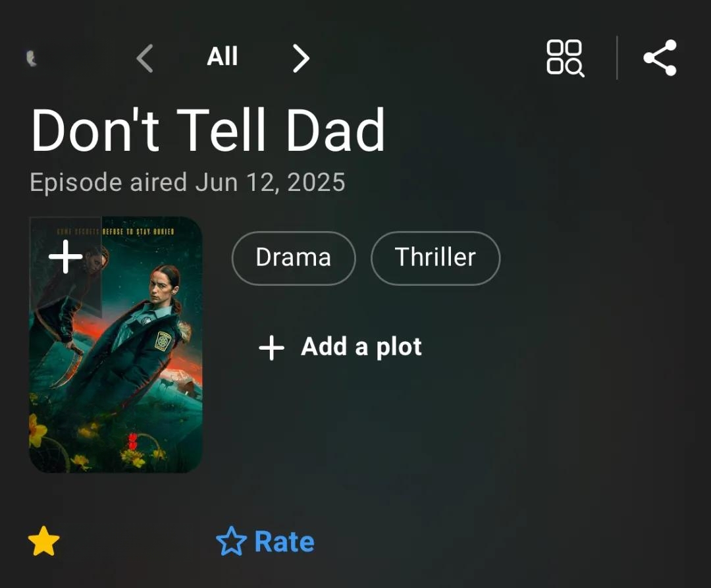The width and height of the screenshot is (711, 588).
Task: Go to previous episode with left chevron
Action: (x=145, y=58)
